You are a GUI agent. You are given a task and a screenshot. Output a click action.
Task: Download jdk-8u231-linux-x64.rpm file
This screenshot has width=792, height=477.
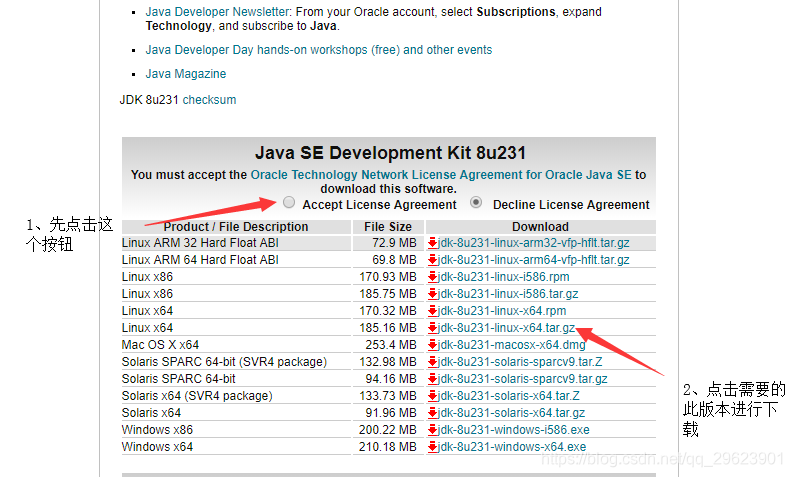(x=502, y=311)
